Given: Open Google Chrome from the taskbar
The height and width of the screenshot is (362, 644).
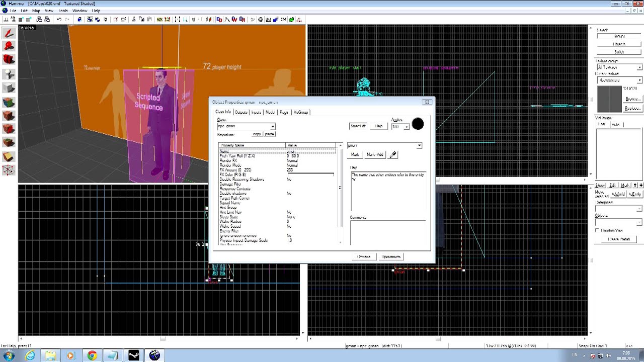Looking at the screenshot, I should click(92, 355).
